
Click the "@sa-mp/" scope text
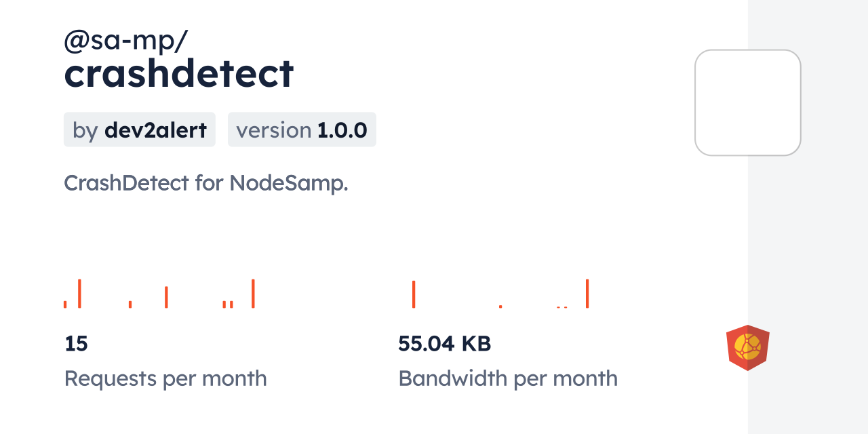(x=125, y=41)
